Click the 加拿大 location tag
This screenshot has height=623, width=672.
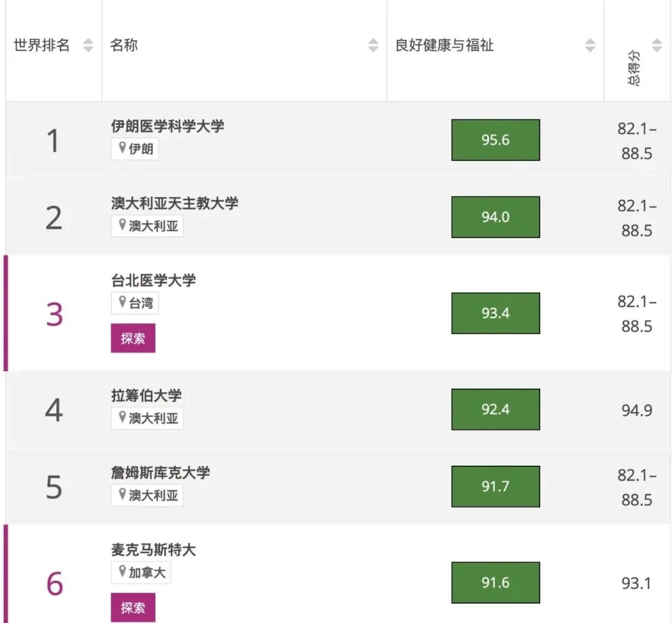(141, 573)
